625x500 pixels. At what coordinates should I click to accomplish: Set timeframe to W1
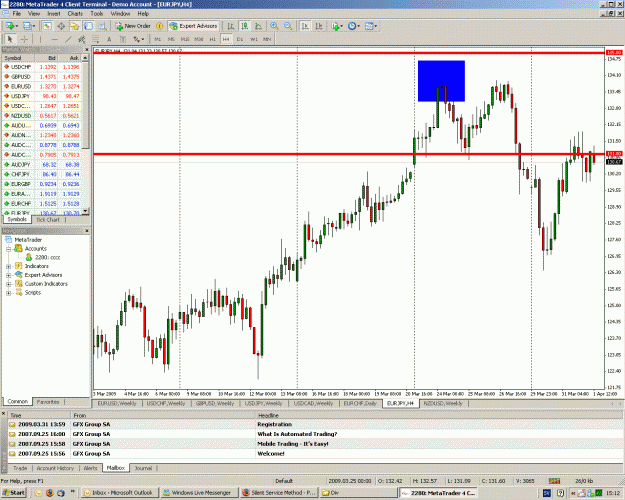coord(254,39)
